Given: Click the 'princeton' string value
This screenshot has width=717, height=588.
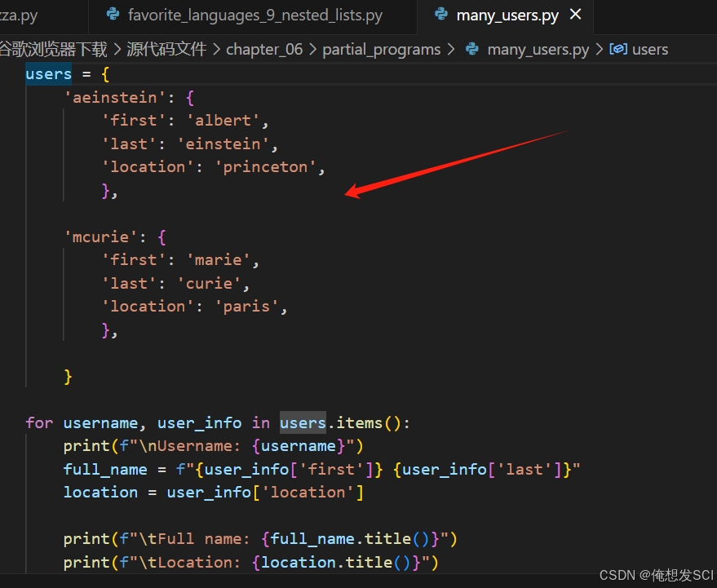Looking at the screenshot, I should click(x=265, y=167).
